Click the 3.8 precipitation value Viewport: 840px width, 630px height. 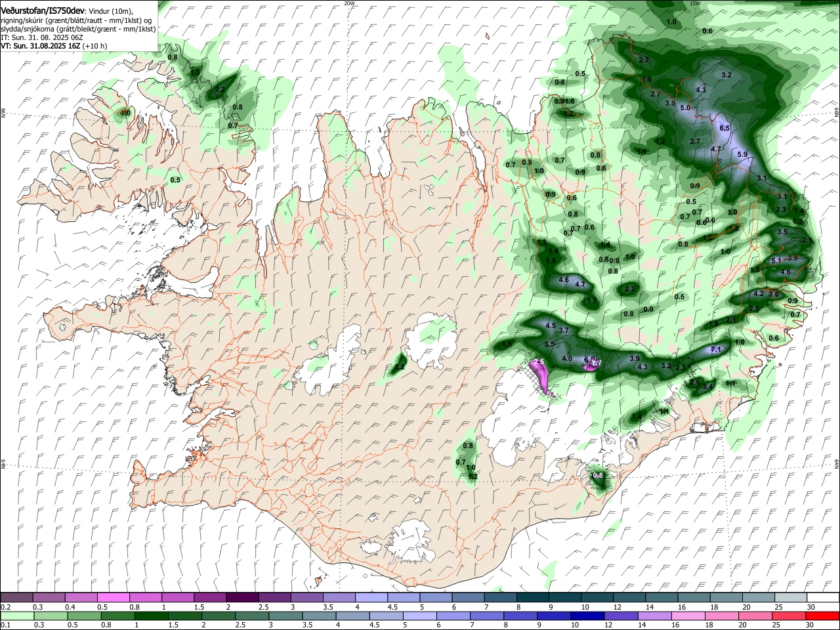point(792,258)
